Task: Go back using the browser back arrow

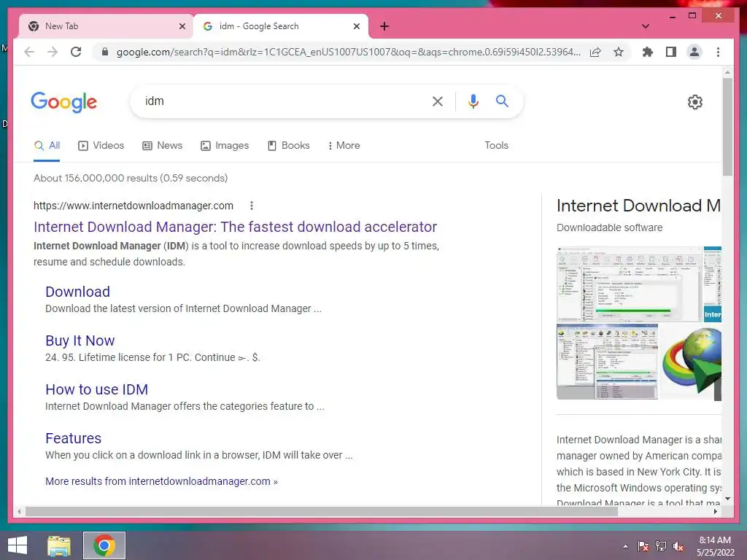Action: 29,52
